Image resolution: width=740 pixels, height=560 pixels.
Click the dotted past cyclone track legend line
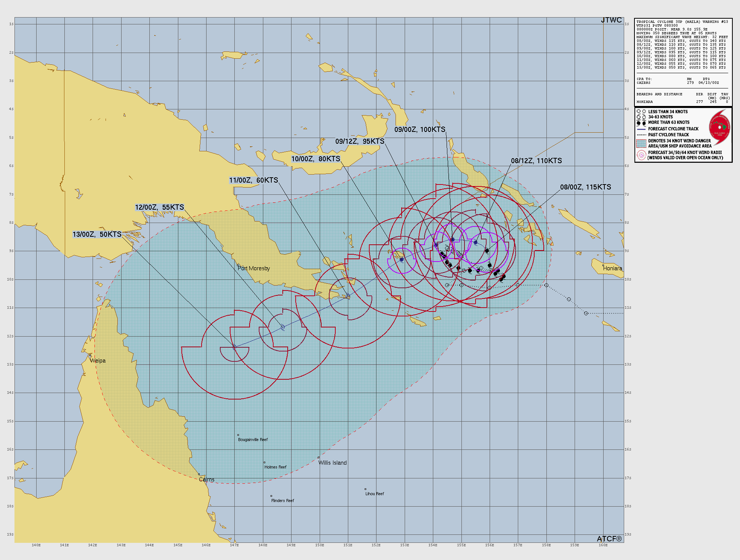(641, 135)
